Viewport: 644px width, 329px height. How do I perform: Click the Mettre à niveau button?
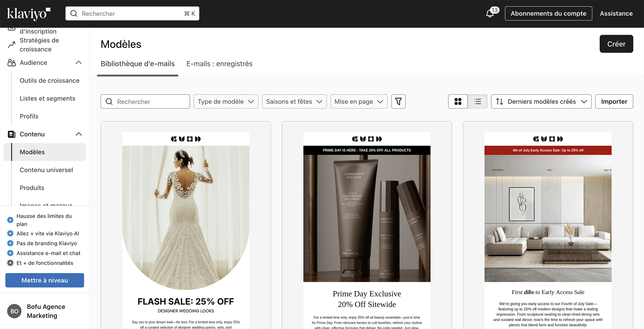point(45,280)
